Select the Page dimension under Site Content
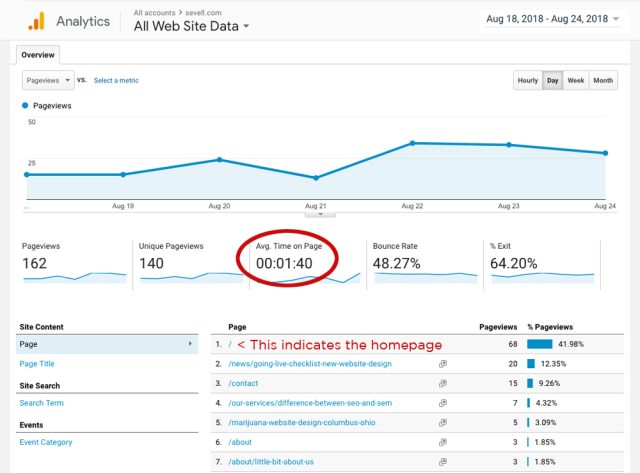 (107, 344)
